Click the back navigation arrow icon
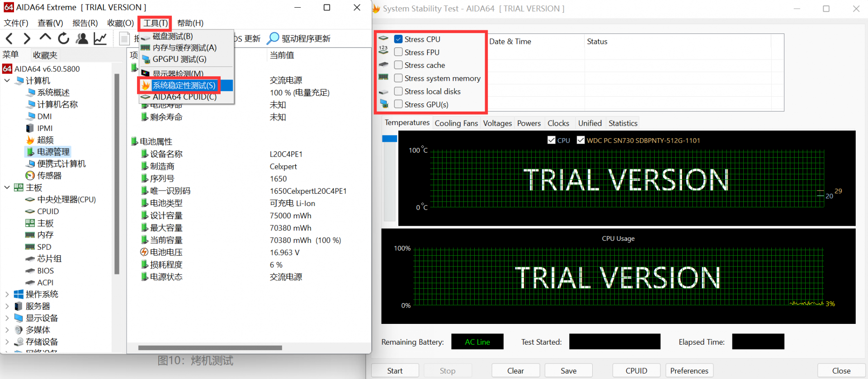 coord(9,39)
